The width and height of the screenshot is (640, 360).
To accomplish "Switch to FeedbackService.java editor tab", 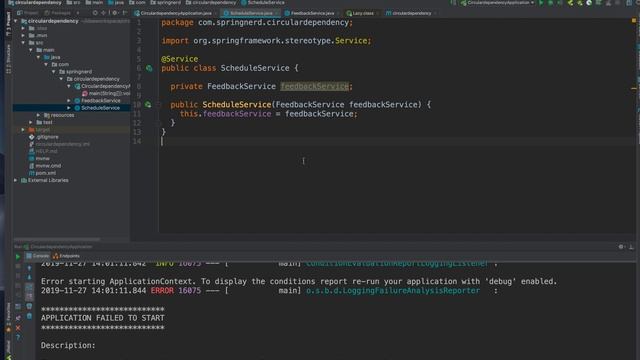I will pyautogui.click(x=312, y=13).
